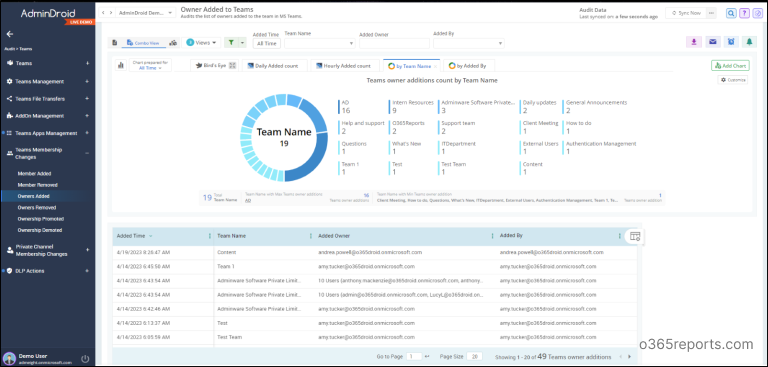Click the Added Owner filter field
The height and width of the screenshot is (367, 768).
[x=394, y=43]
